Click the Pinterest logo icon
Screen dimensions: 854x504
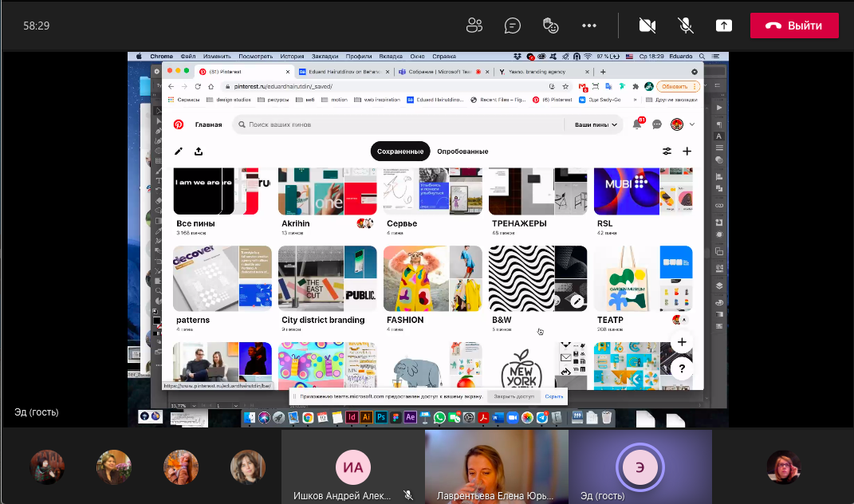pyautogui.click(x=179, y=124)
